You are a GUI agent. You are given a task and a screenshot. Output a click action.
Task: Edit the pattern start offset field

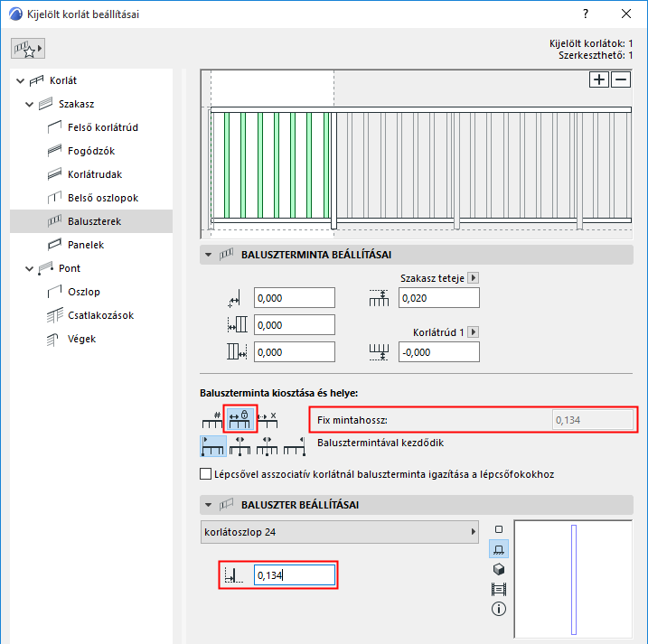pos(295,325)
